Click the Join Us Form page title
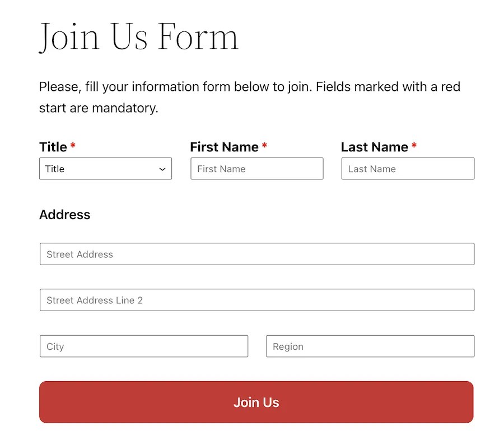 point(139,36)
